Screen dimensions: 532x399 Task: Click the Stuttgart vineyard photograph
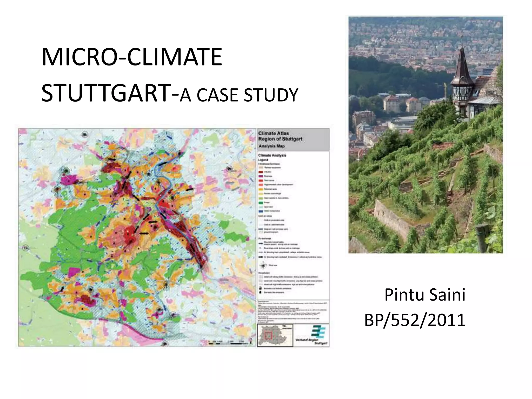[x=425, y=135]
